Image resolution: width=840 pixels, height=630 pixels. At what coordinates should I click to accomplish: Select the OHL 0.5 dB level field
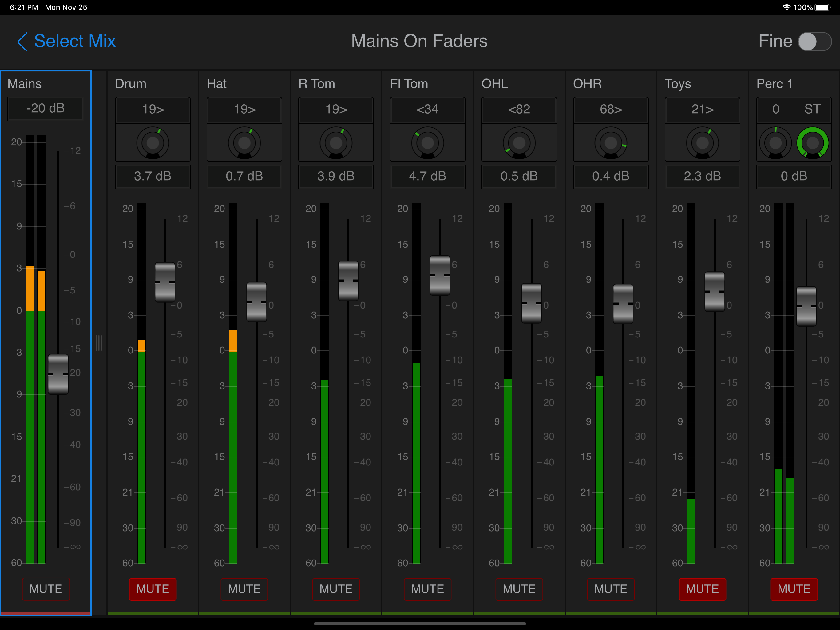[x=519, y=176]
